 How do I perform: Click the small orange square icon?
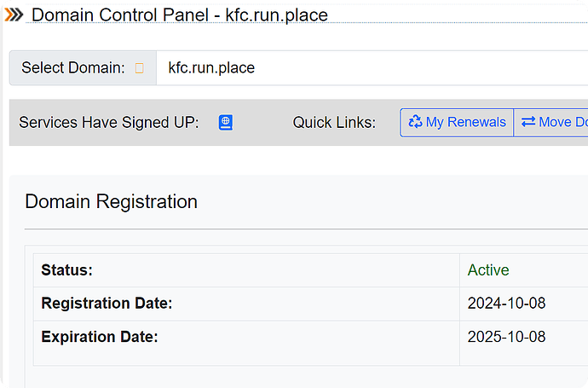coord(140,68)
